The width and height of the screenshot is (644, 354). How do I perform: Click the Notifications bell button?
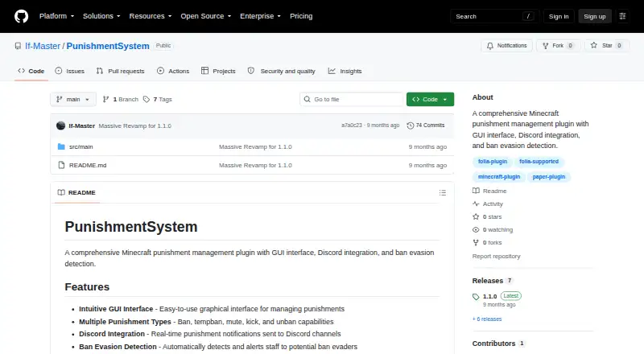point(507,46)
